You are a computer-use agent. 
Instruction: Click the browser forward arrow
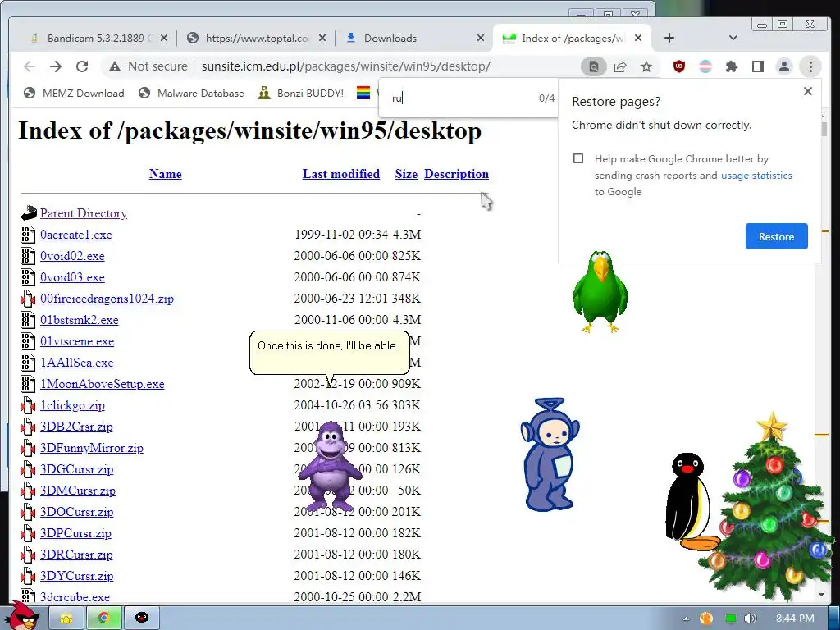pos(56,66)
